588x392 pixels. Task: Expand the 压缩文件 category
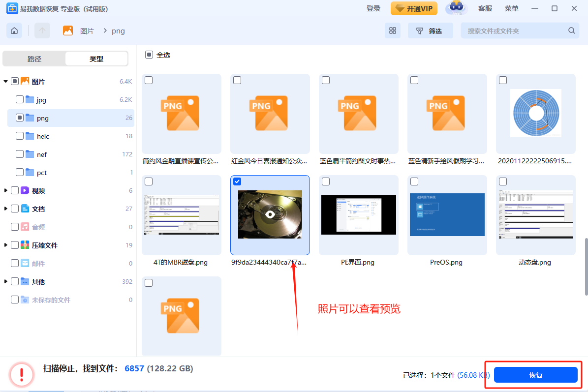(x=5, y=245)
